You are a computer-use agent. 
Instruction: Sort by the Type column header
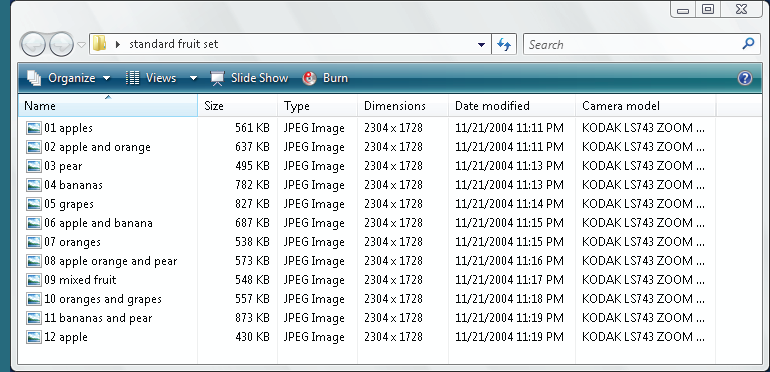coord(318,106)
